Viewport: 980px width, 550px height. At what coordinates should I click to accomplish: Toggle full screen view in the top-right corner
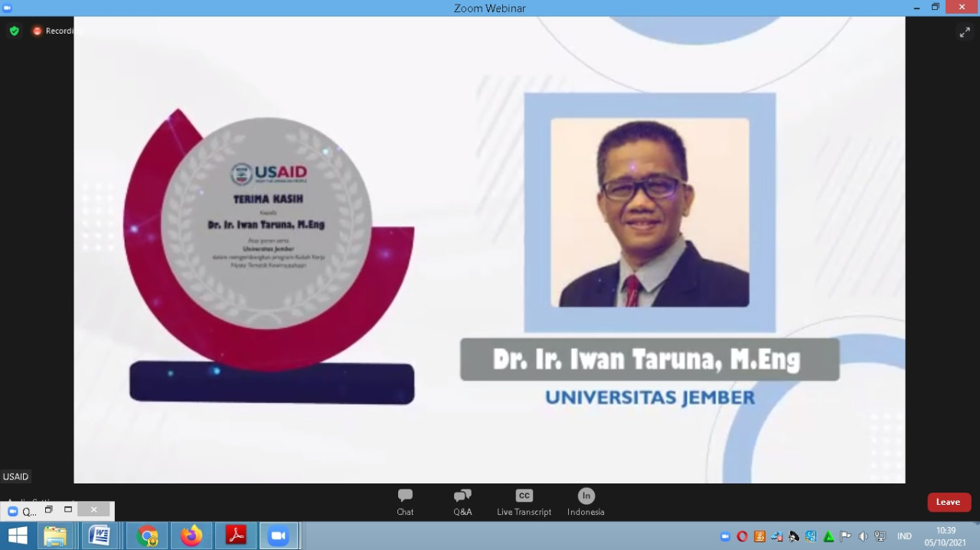(965, 32)
